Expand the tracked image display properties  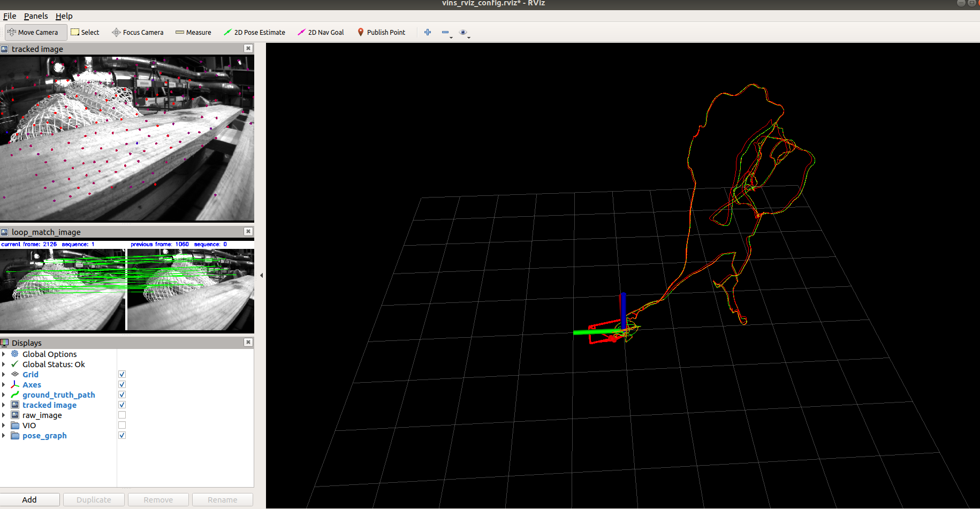pyautogui.click(x=4, y=405)
